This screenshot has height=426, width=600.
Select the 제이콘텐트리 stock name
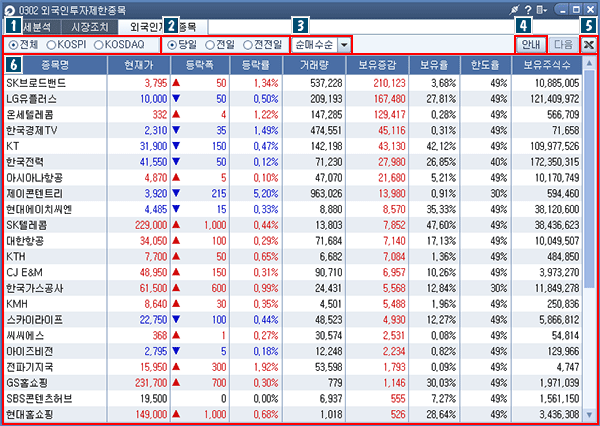[x=34, y=194]
